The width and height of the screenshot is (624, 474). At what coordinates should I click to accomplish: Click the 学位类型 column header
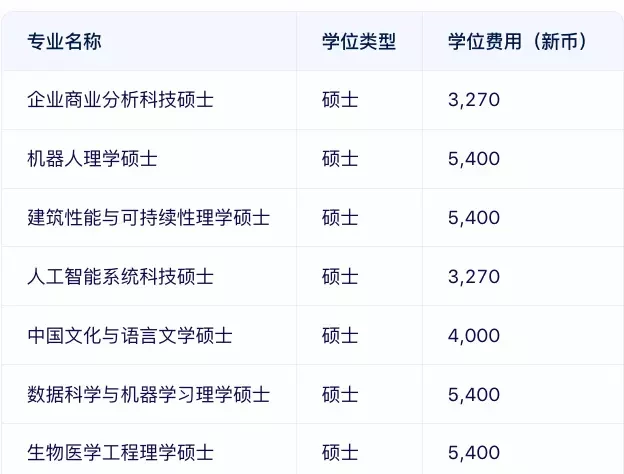(359, 41)
